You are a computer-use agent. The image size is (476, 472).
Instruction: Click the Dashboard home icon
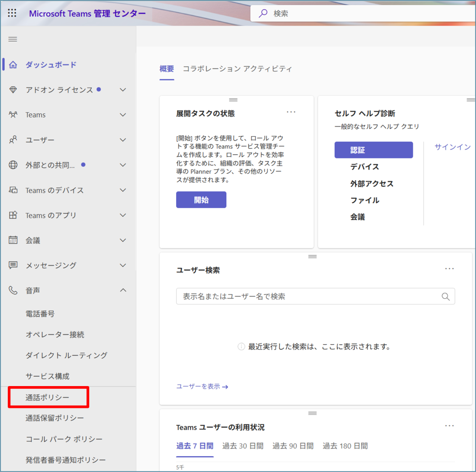pos(13,65)
